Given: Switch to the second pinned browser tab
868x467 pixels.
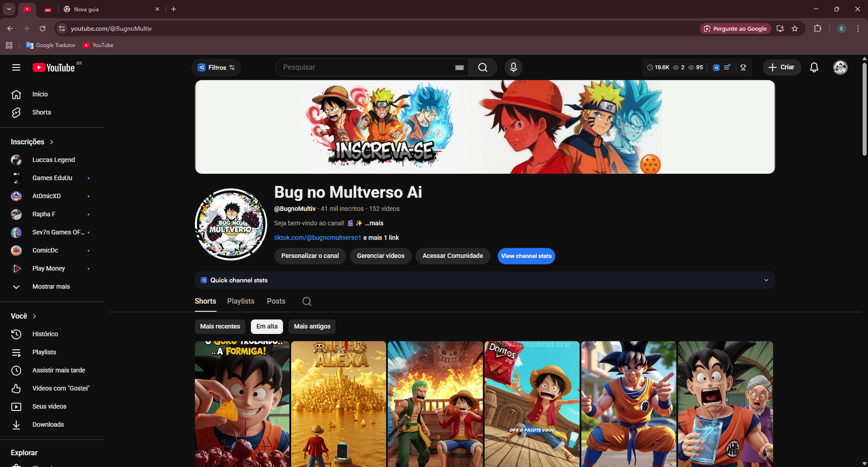Looking at the screenshot, I should coord(48,9).
